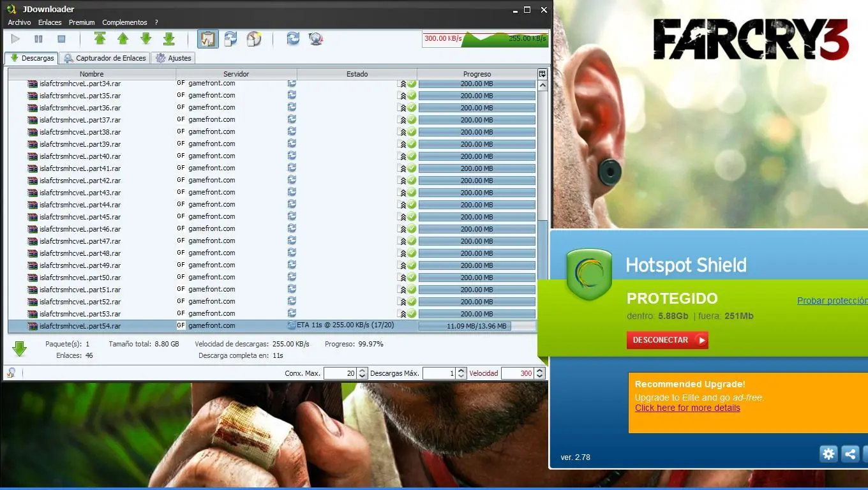
Task: Click priority arrows icon for part48.rar
Action: point(403,253)
